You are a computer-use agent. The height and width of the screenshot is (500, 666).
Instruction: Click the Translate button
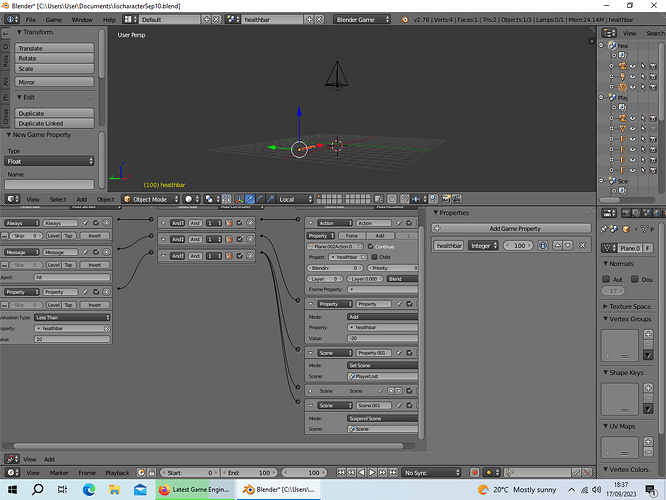coord(54,48)
